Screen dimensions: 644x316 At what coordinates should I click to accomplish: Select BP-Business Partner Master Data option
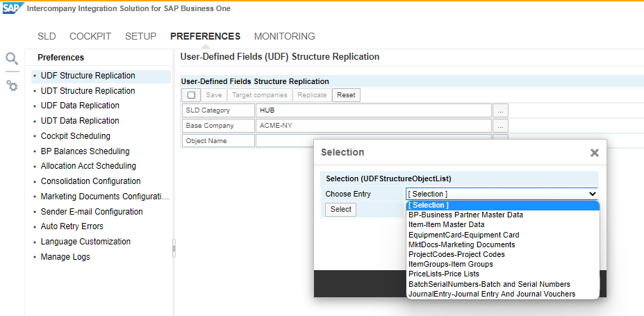point(465,215)
